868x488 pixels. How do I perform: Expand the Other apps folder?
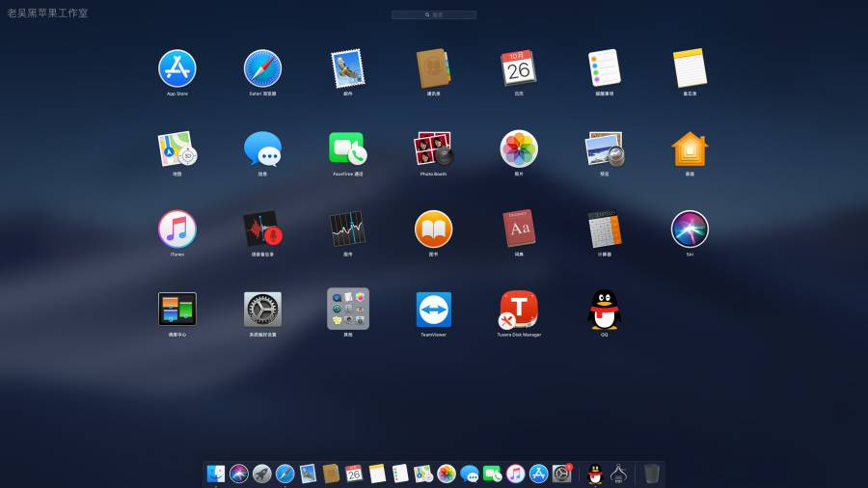point(347,309)
